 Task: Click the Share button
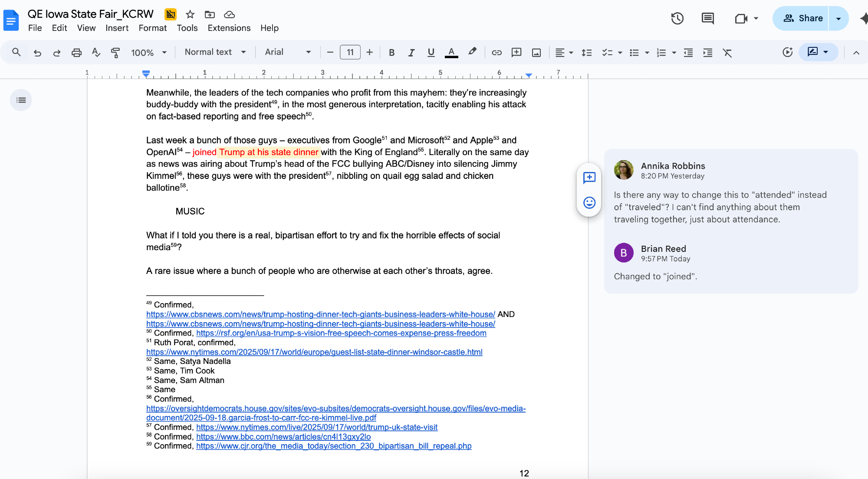point(802,18)
